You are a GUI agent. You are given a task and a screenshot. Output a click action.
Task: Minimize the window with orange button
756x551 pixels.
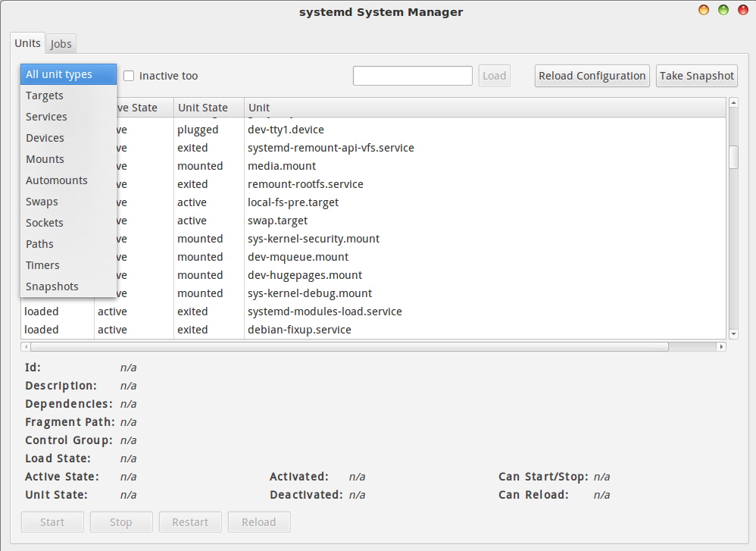[704, 10]
